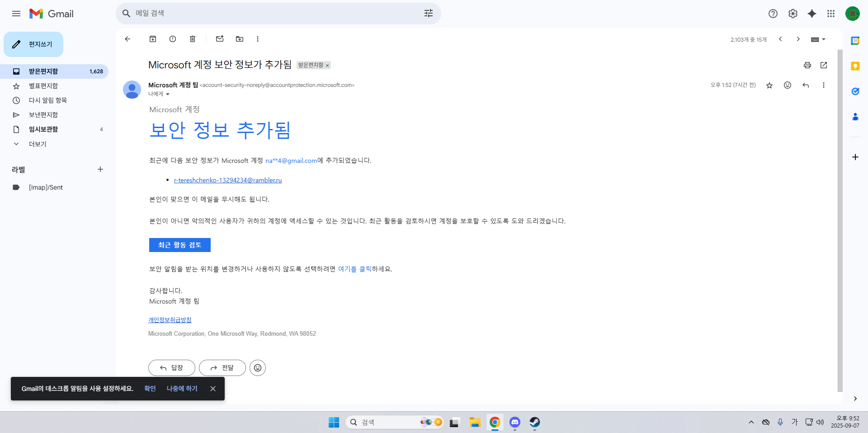
Task: Open Google Keep side panel
Action: click(x=855, y=66)
